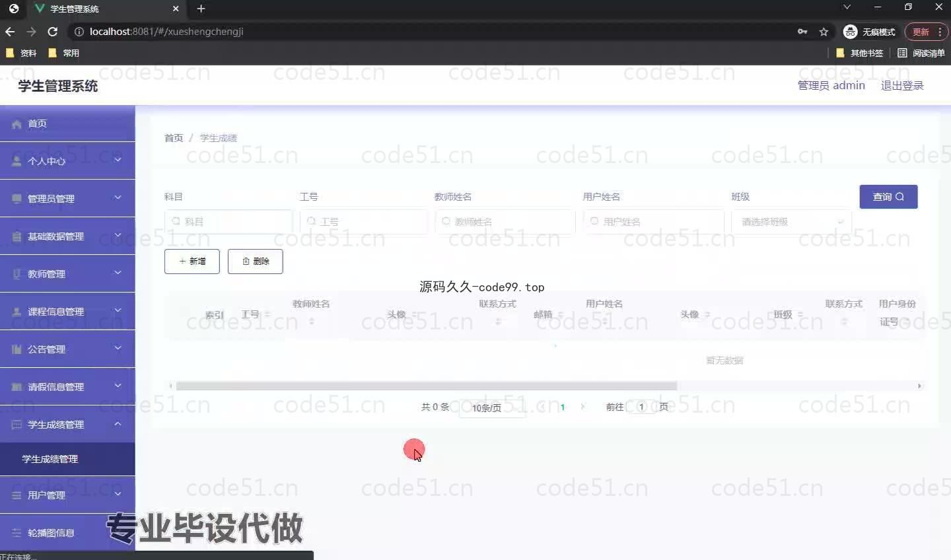The width and height of the screenshot is (951, 560).
Task: Click the table scrollbar left arrow
Action: [170, 386]
